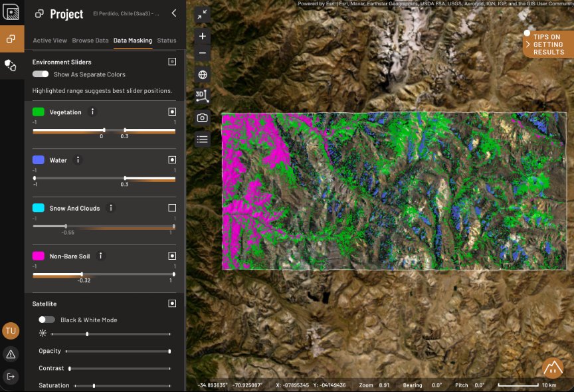Click the Project title icon
The image size is (574, 392).
[39, 14]
